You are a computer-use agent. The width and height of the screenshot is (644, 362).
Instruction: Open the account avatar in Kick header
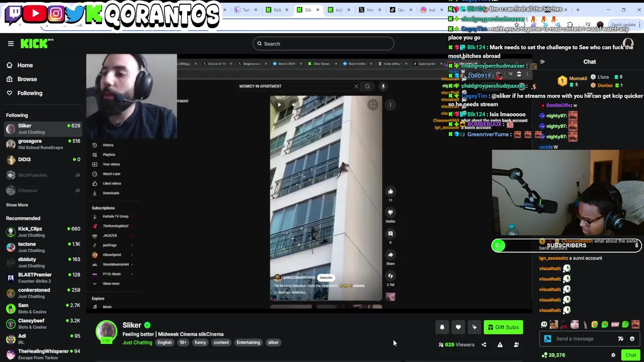(628, 44)
